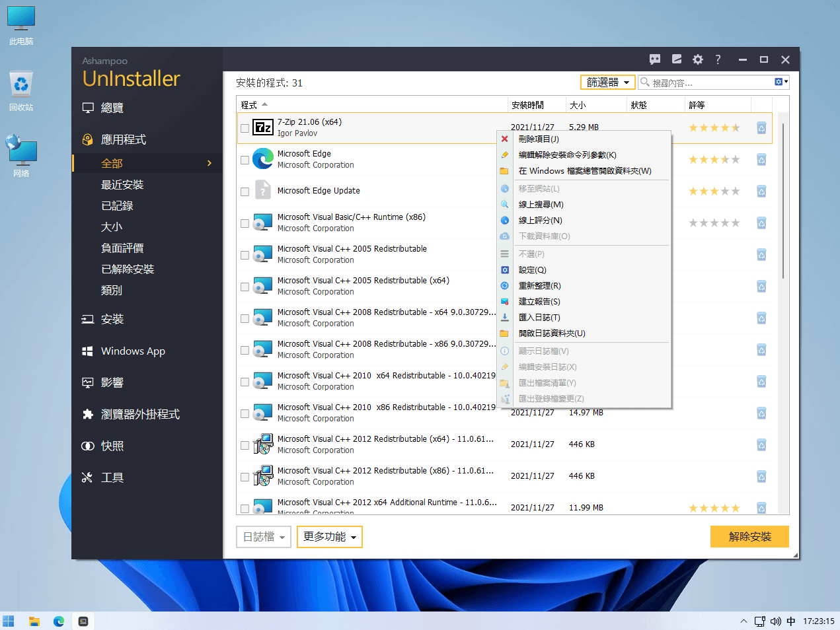Screen dimensions: 840x630
Task: Click the search options icon in search box
Action: click(x=781, y=82)
